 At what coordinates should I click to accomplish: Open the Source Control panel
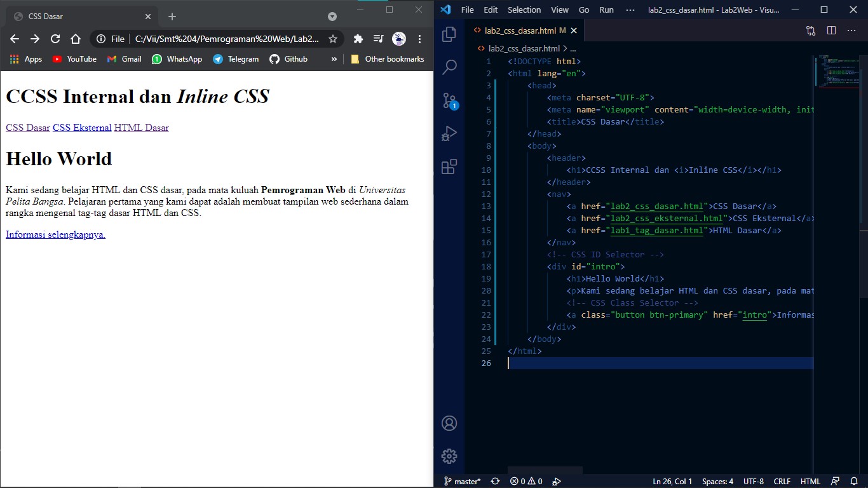(449, 100)
